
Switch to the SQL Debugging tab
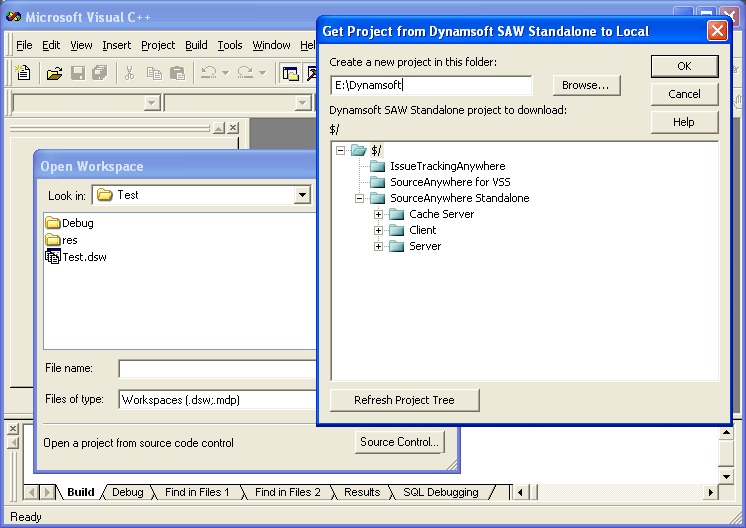tap(441, 492)
